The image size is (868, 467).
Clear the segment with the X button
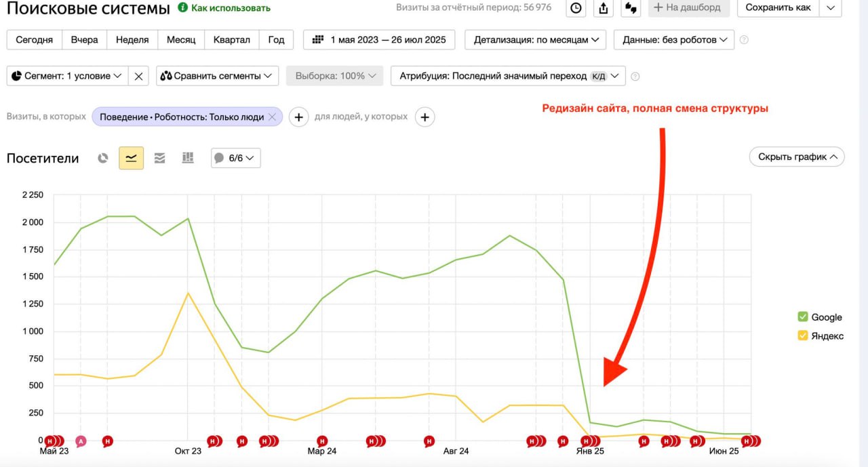(138, 76)
